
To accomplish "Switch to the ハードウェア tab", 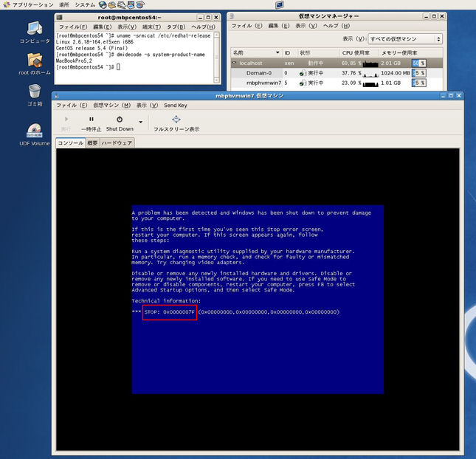I will pyautogui.click(x=117, y=142).
